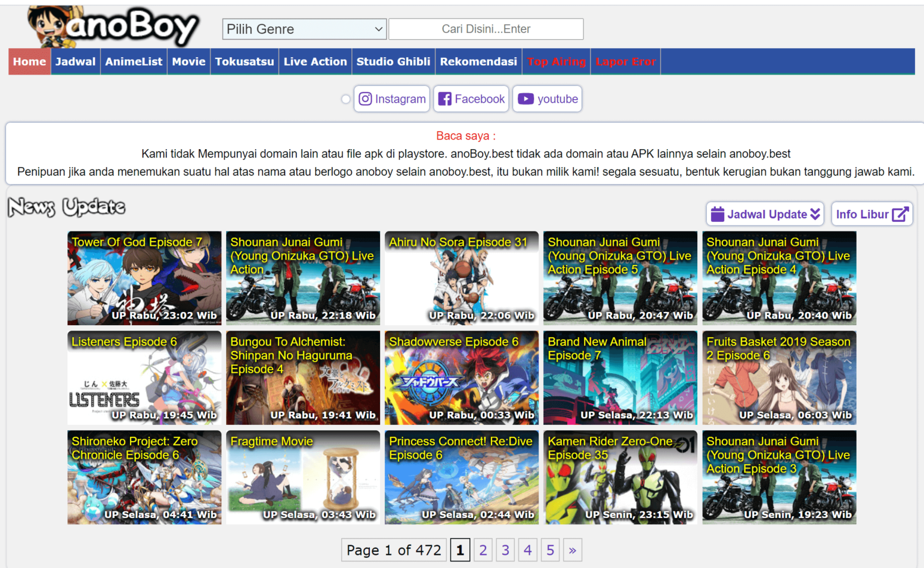Click the red Baca saya notice heading

click(466, 136)
